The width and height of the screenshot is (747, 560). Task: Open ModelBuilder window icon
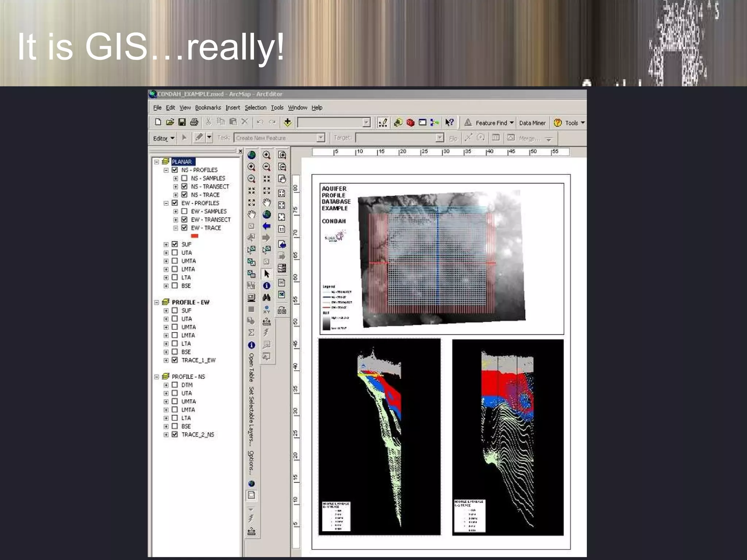(x=434, y=122)
